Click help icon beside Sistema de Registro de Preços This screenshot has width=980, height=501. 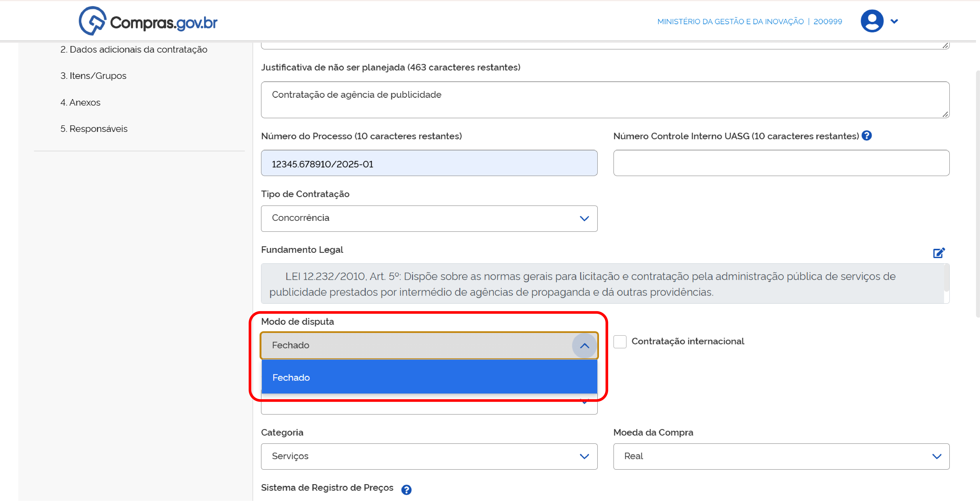(406, 490)
